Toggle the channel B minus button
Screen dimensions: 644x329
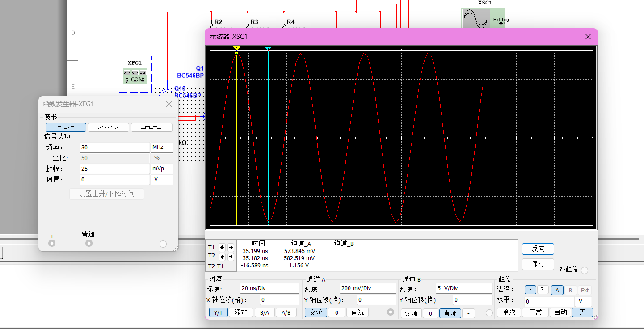pyautogui.click(x=468, y=313)
